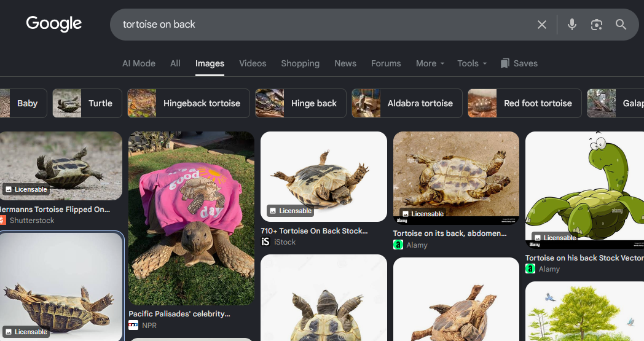Click the NPR source name
The width and height of the screenshot is (644, 341).
(x=149, y=326)
